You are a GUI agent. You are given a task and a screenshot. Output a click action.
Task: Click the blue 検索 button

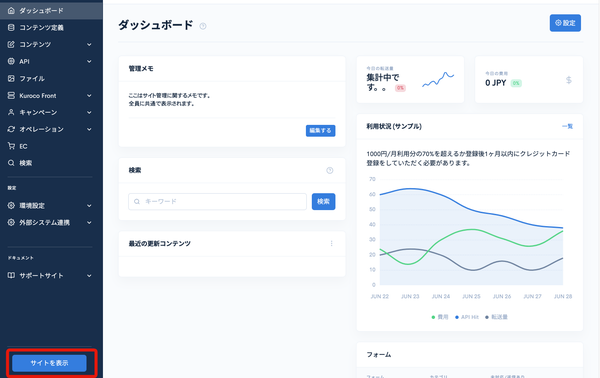click(323, 201)
